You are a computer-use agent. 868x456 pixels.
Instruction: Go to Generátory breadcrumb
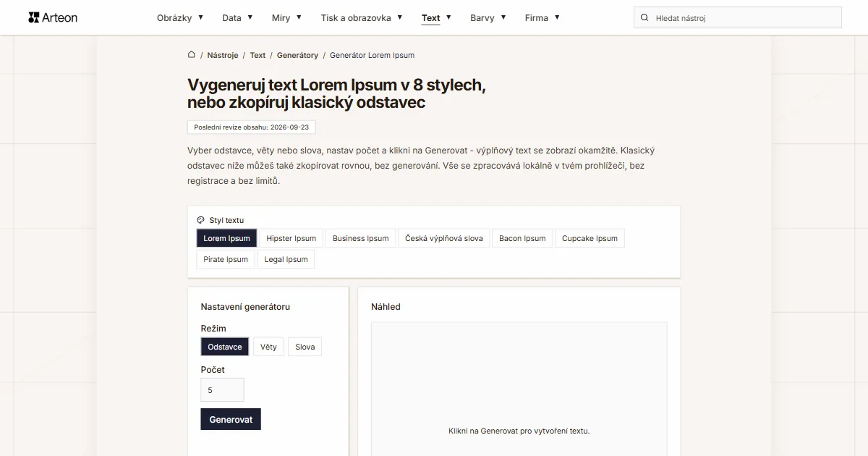tap(297, 55)
